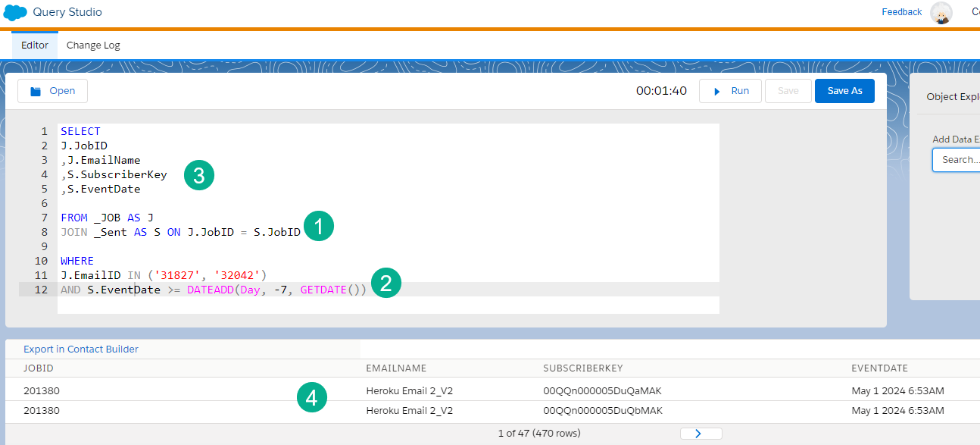Select the Editor tab
This screenshot has width=980, height=445.
point(34,45)
